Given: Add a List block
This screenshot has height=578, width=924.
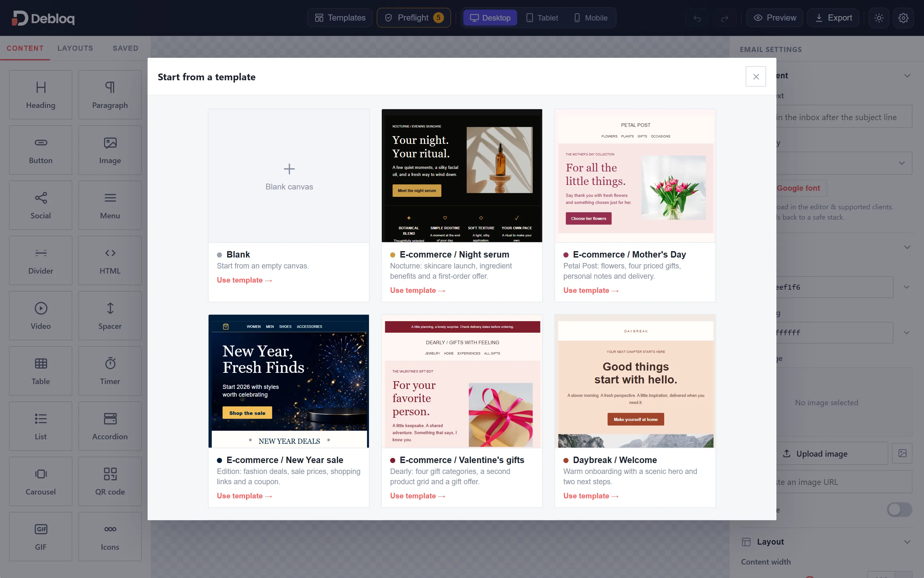Looking at the screenshot, I should [x=40, y=426].
